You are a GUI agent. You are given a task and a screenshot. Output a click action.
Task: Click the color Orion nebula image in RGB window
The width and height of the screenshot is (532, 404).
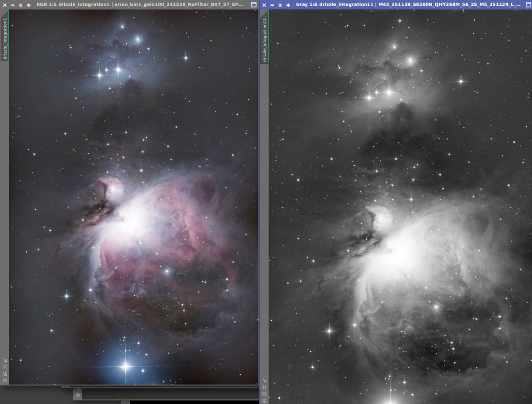[x=133, y=198]
